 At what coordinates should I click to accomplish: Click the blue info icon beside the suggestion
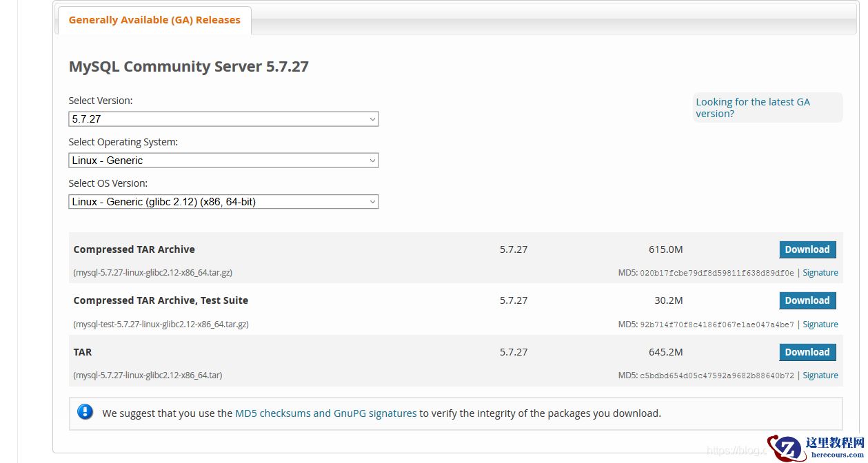[x=85, y=412]
